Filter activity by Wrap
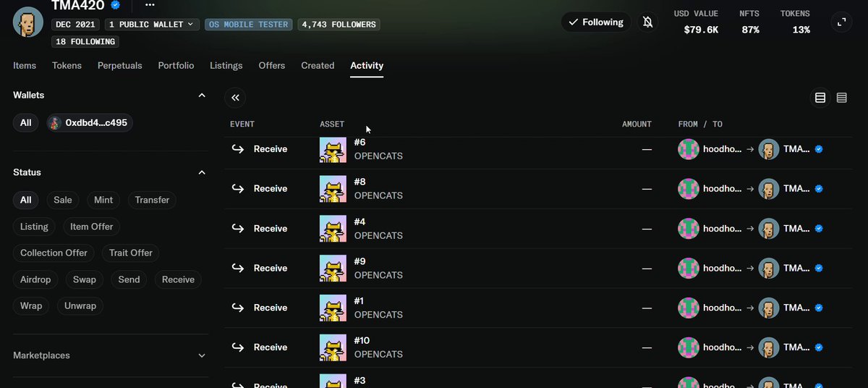The image size is (868, 388). click(x=31, y=305)
